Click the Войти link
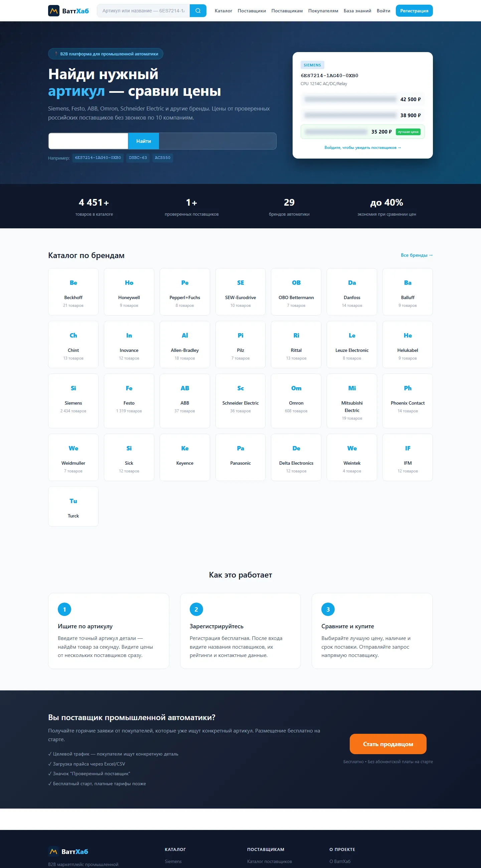This screenshot has width=481, height=868. tap(383, 11)
